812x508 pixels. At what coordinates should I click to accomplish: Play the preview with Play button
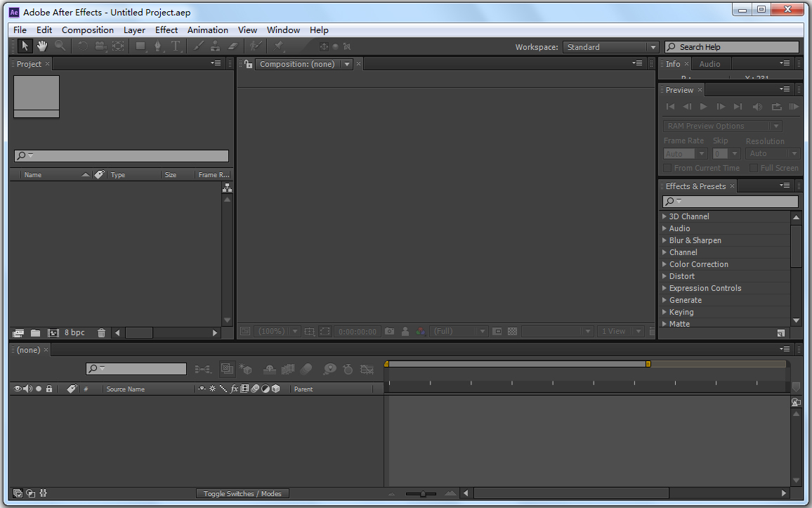click(703, 107)
